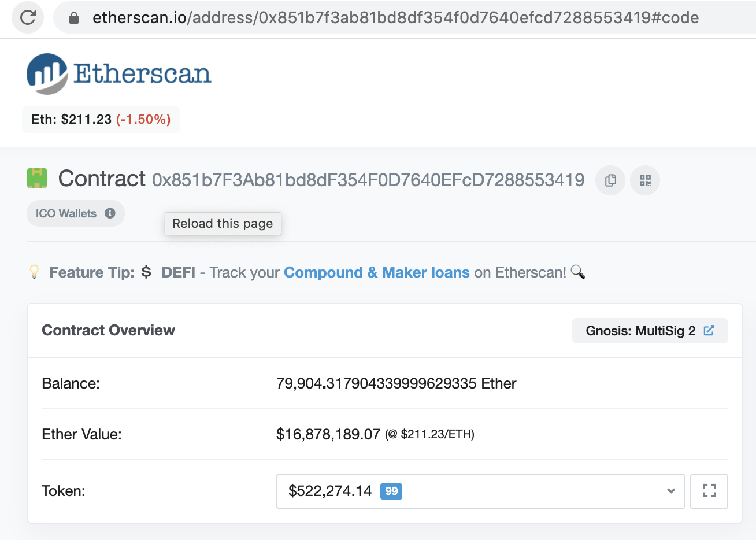This screenshot has width=756, height=540.
Task: Click the Eth price $211.23 badge
Action: 101,120
